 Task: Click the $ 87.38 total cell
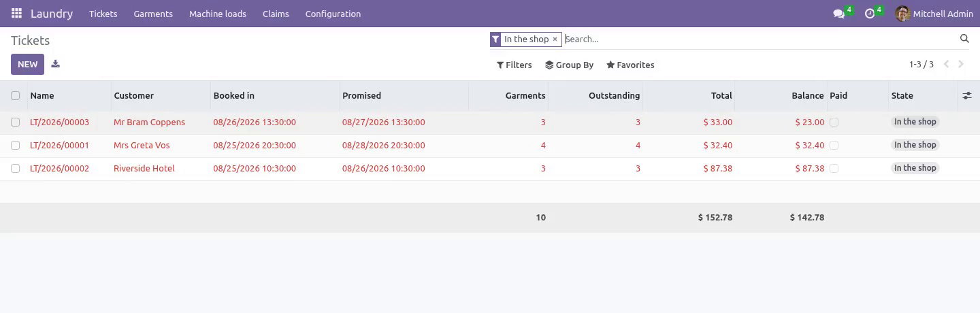pos(718,169)
